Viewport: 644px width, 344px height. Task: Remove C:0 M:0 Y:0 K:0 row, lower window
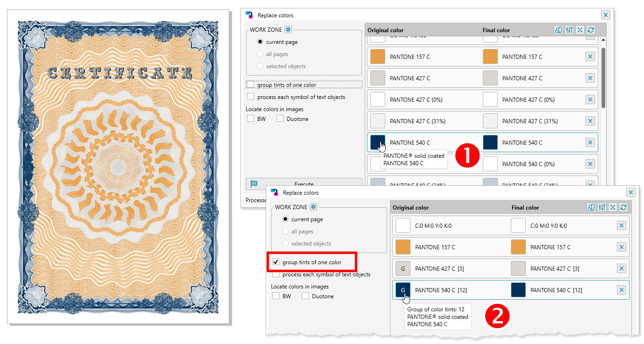(x=621, y=225)
